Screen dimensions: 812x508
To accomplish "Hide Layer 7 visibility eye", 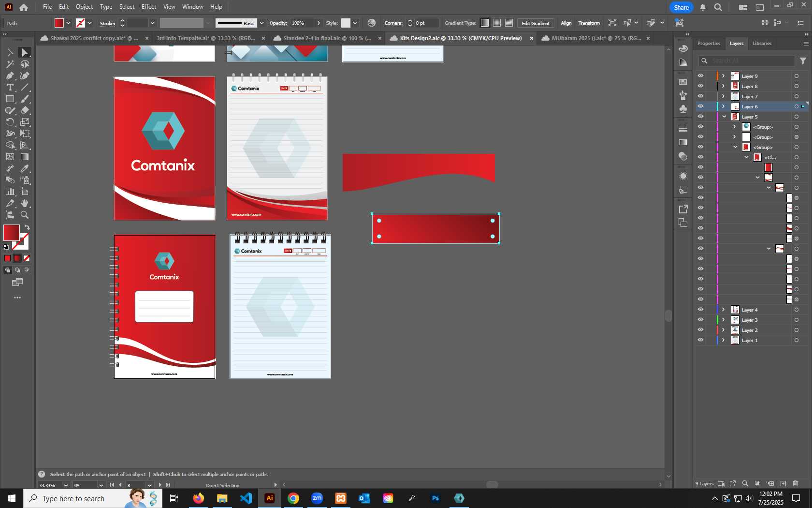I will tap(700, 96).
